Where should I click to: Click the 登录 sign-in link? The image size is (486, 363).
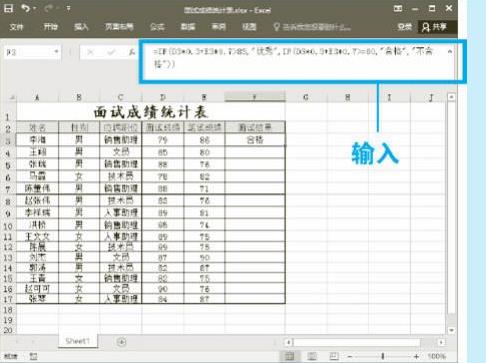pos(405,27)
